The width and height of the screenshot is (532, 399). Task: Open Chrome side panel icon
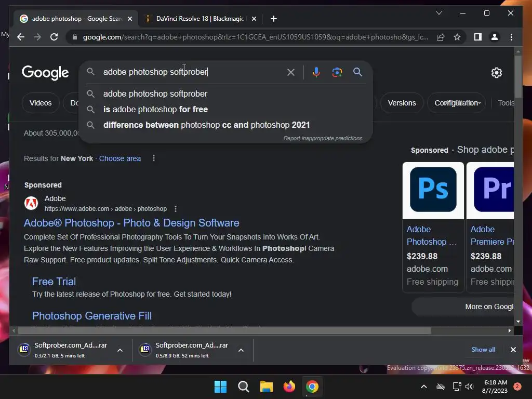point(478,37)
